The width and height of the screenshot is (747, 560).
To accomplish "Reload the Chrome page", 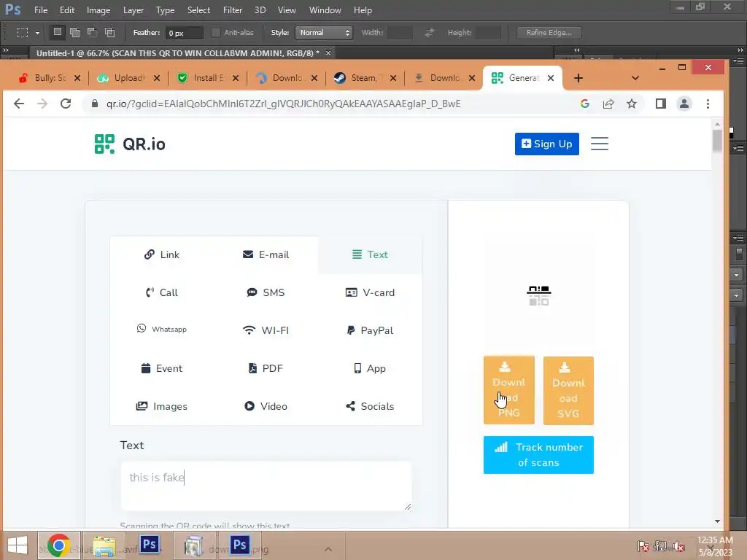I will (66, 104).
